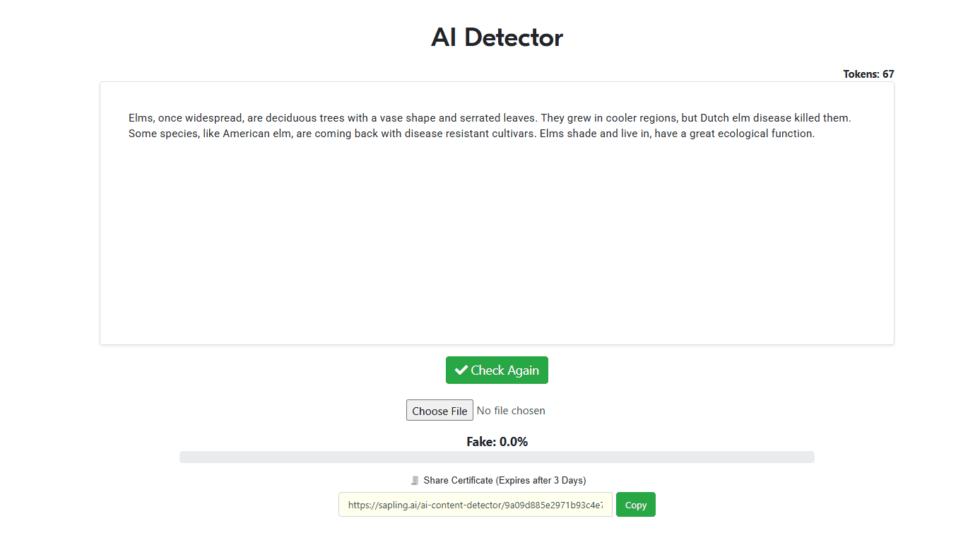The image size is (980, 538).
Task: Click the empty area of the text box
Action: tap(497, 247)
